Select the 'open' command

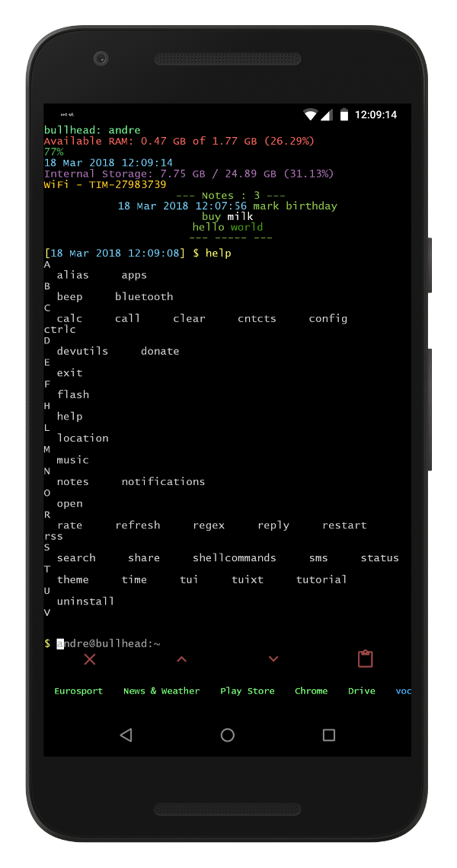click(x=69, y=504)
